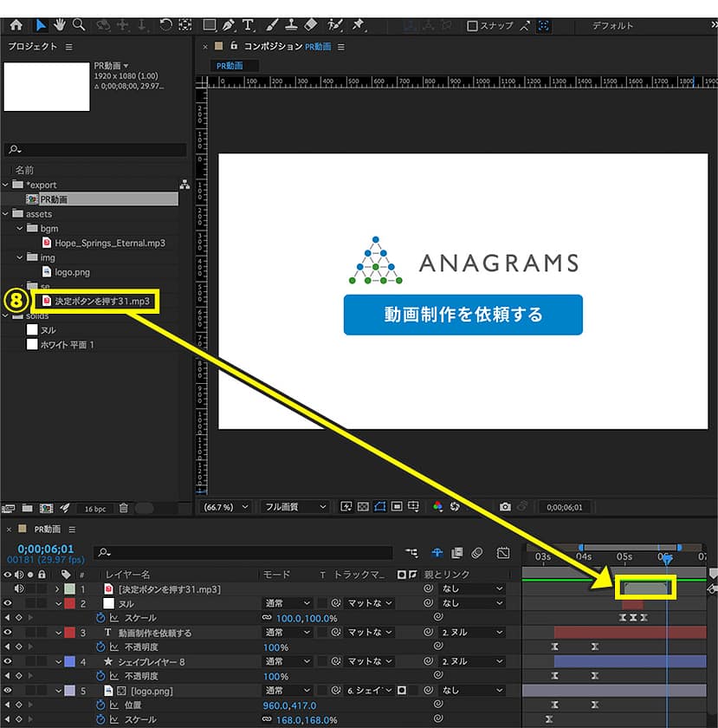
Task: Select the Rectangle shape tool
Action: click(x=209, y=25)
